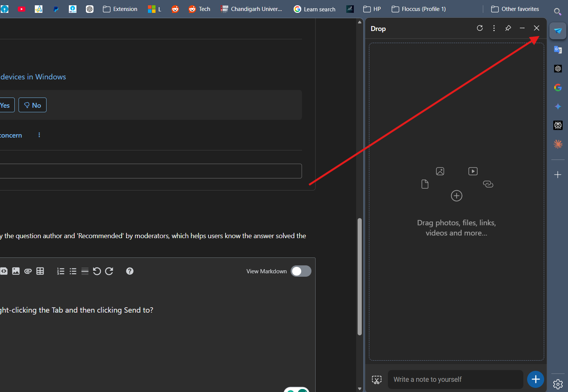Click the blue plus send button in Drop

535,380
